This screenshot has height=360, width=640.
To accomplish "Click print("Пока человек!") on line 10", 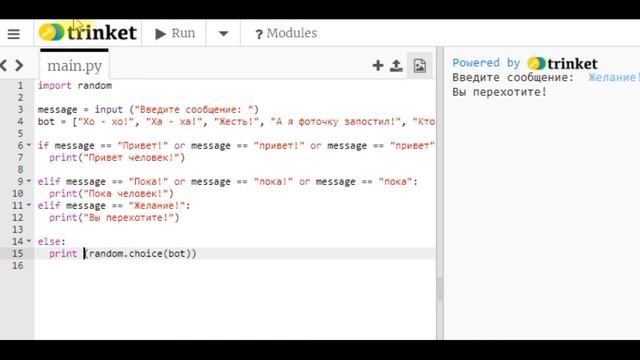I will pos(111,193).
